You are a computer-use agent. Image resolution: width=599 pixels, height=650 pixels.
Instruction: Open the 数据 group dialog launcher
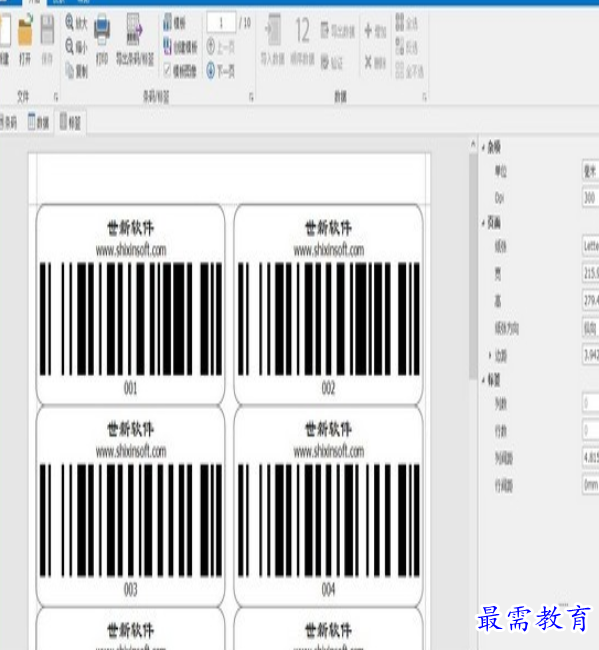pos(424,97)
